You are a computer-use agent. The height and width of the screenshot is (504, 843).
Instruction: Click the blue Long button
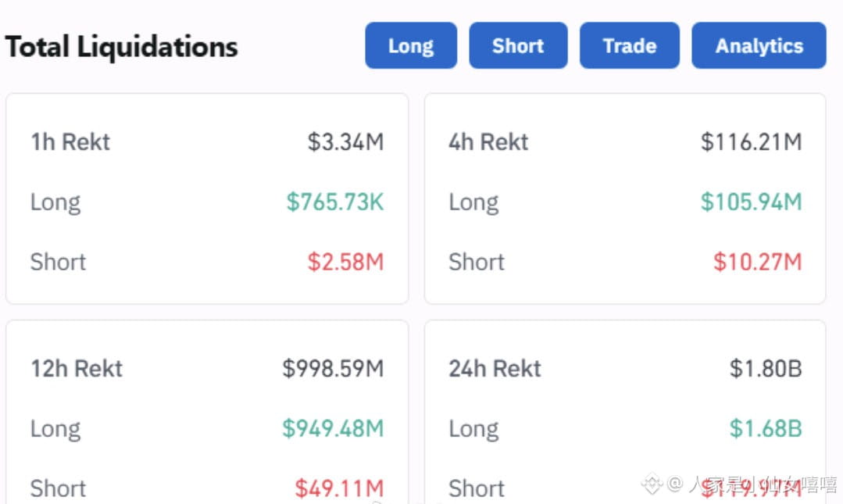[x=411, y=46]
